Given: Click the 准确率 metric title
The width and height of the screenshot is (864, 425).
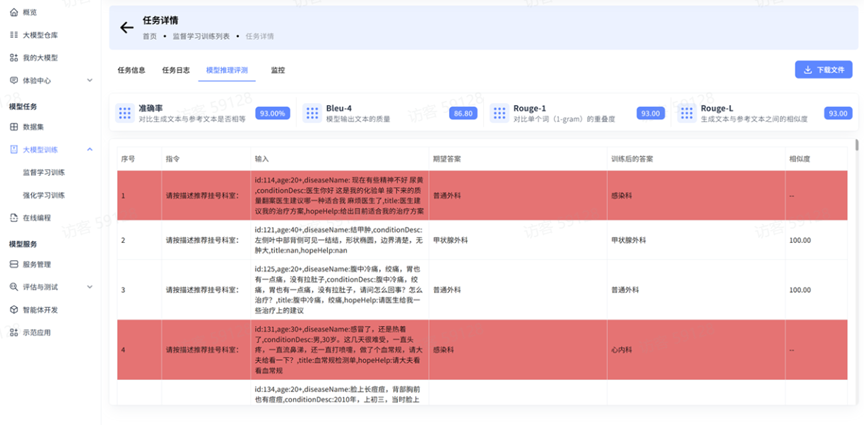Looking at the screenshot, I should [150, 109].
